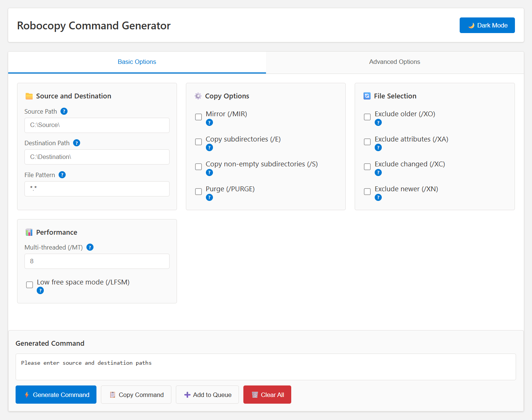Click the refresh icon beside File Selection
532x420 pixels.
click(367, 96)
